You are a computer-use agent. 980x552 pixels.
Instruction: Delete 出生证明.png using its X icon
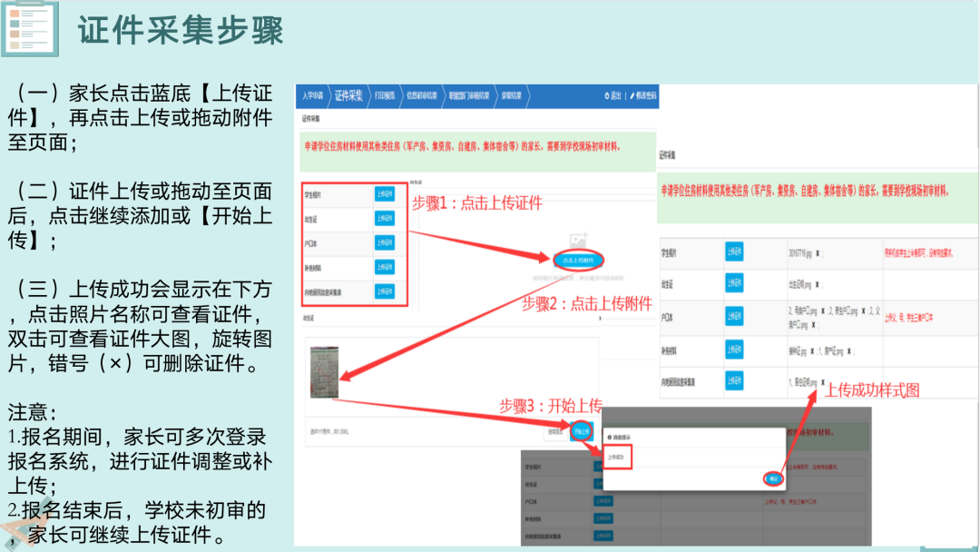click(x=817, y=284)
